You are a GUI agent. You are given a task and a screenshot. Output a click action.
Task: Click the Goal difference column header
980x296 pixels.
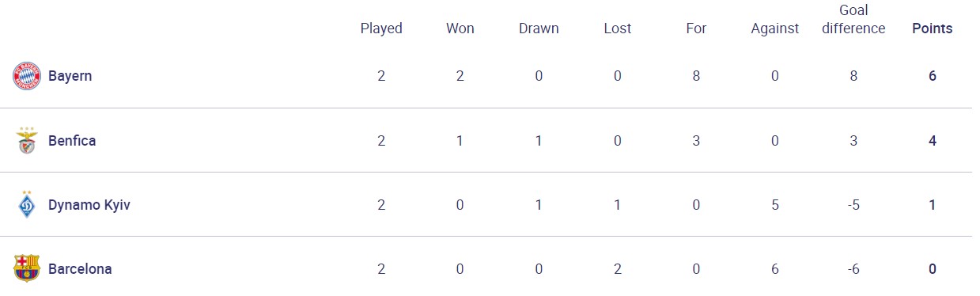coord(853,19)
